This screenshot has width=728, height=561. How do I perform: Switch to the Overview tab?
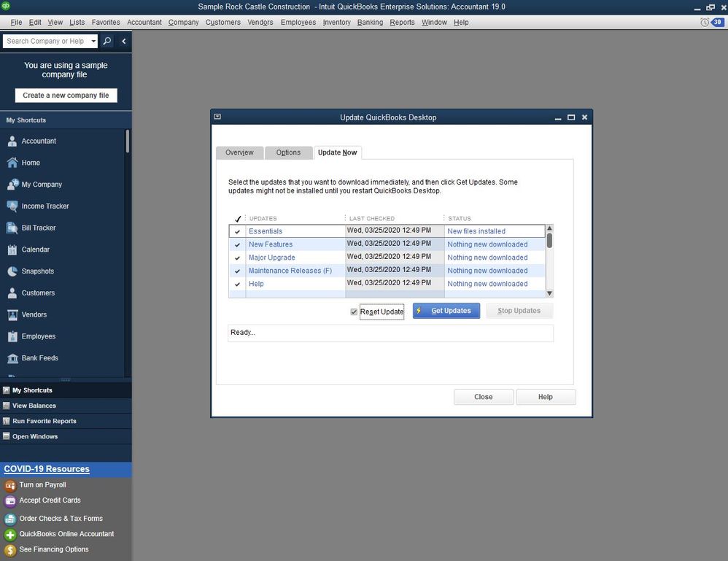(239, 152)
